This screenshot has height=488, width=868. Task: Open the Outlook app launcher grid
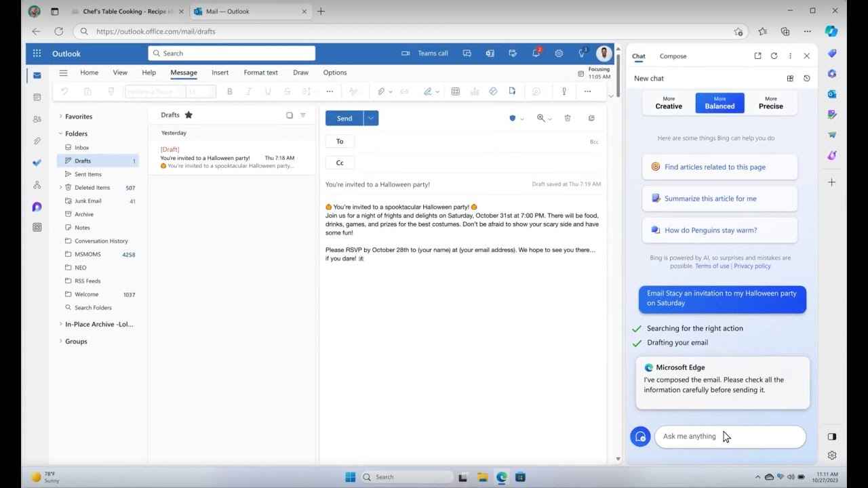pos(37,54)
